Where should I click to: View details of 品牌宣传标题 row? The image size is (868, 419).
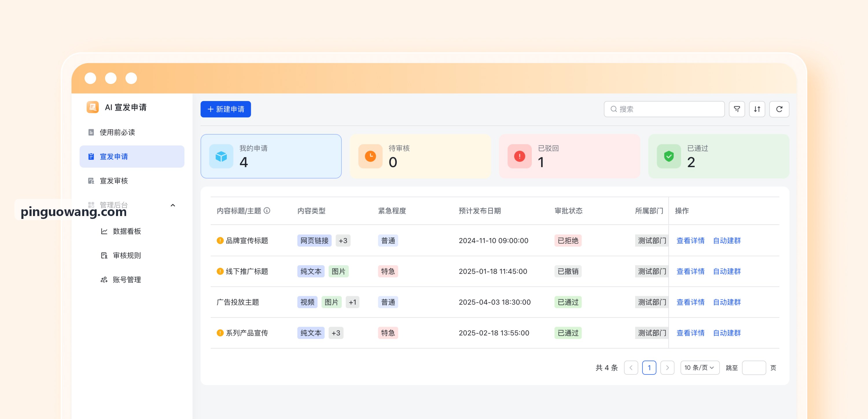coord(690,241)
